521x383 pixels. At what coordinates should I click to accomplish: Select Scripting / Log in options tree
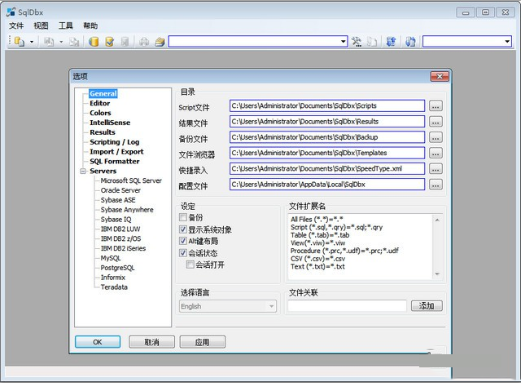[114, 142]
